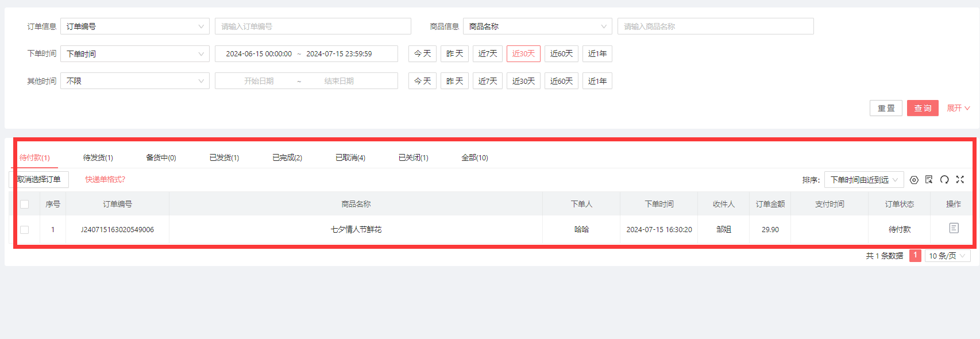Tick the checkbox for order J240715163020549006
The width and height of the screenshot is (980, 339).
tap(25, 230)
